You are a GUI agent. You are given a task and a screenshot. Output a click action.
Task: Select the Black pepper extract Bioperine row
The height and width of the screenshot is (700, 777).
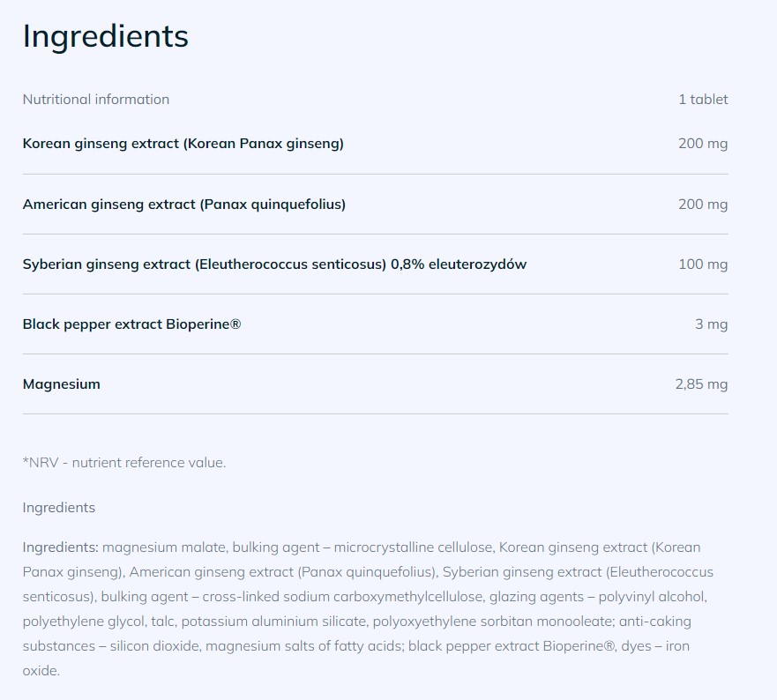[131, 324]
